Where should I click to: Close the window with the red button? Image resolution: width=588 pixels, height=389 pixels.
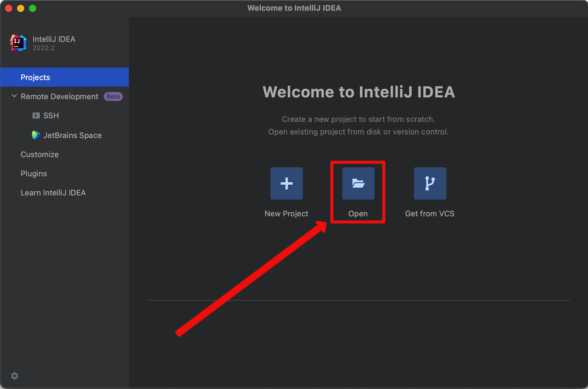pyautogui.click(x=9, y=8)
